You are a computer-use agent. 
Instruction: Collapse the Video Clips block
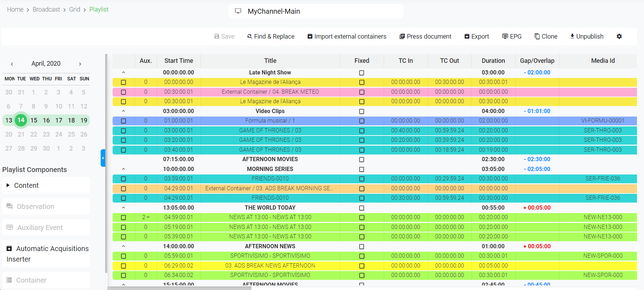(x=123, y=111)
